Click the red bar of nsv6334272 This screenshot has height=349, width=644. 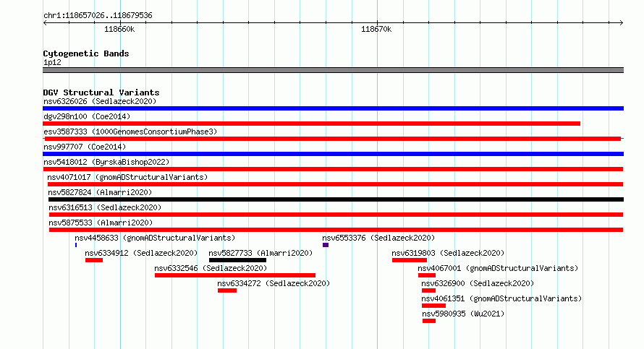click(227, 290)
